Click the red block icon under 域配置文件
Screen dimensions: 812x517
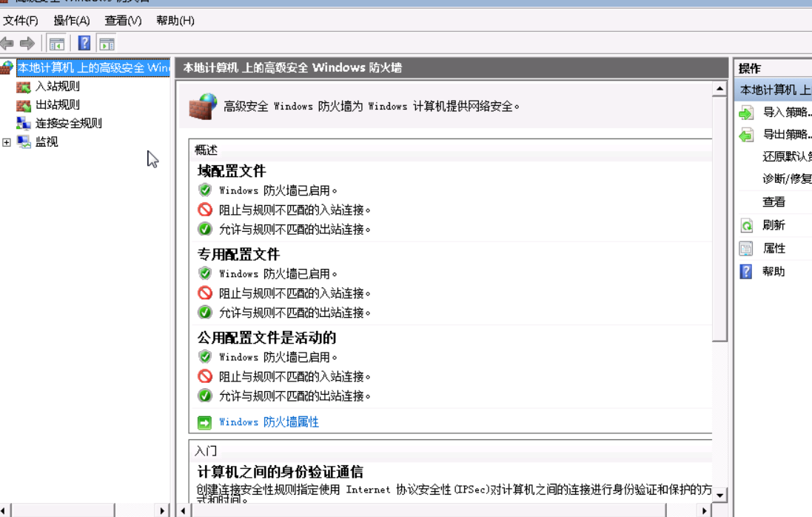coord(205,210)
